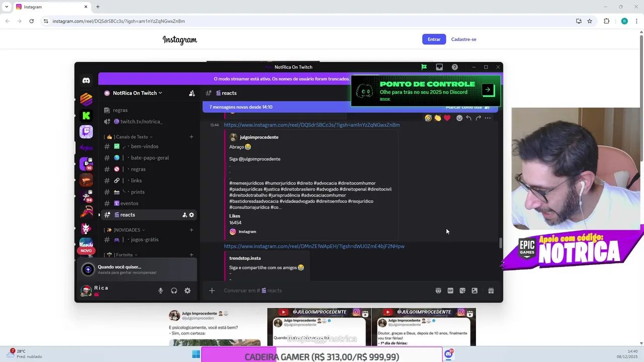
Task: Open a new Chrome tab
Action: click(x=98, y=7)
